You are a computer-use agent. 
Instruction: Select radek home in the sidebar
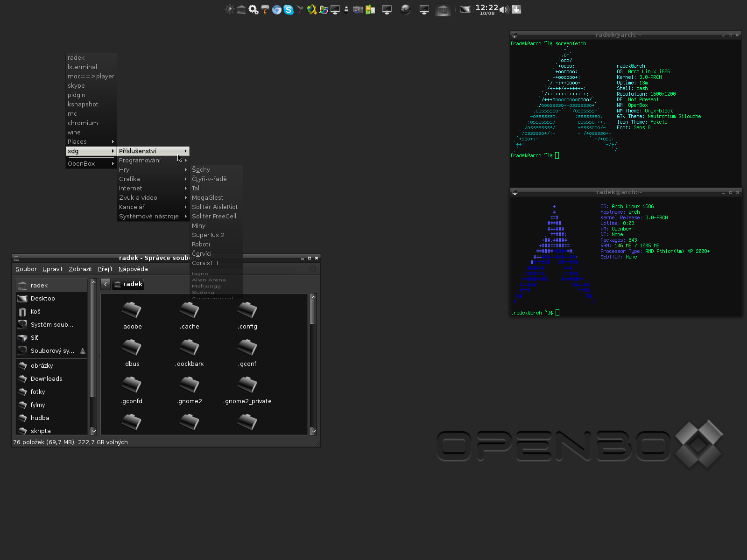tap(51, 286)
